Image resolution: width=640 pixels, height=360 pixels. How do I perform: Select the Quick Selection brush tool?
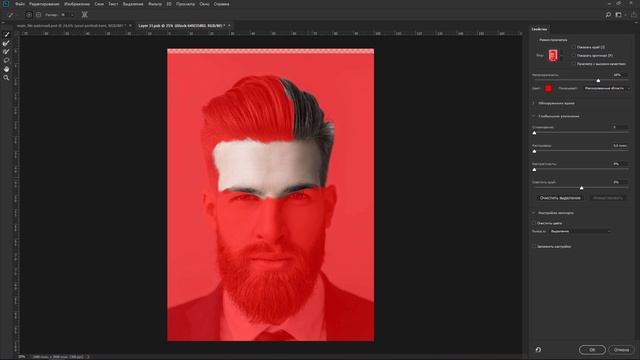(x=7, y=35)
